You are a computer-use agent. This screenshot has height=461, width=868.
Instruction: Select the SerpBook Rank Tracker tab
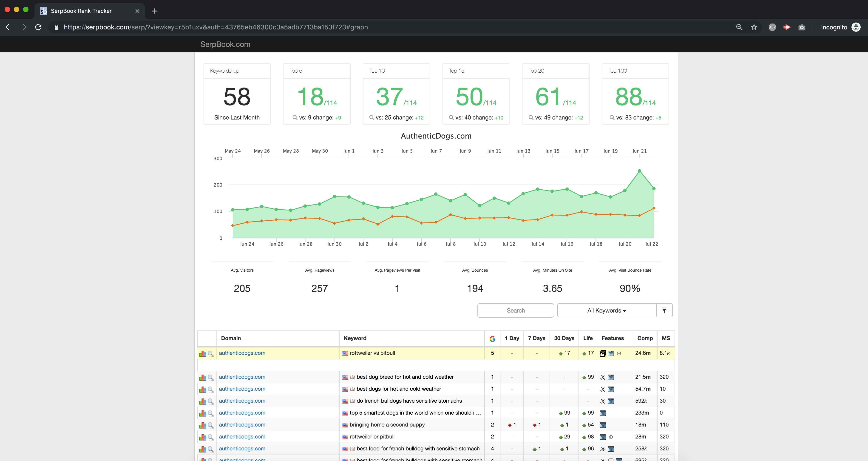pos(90,11)
